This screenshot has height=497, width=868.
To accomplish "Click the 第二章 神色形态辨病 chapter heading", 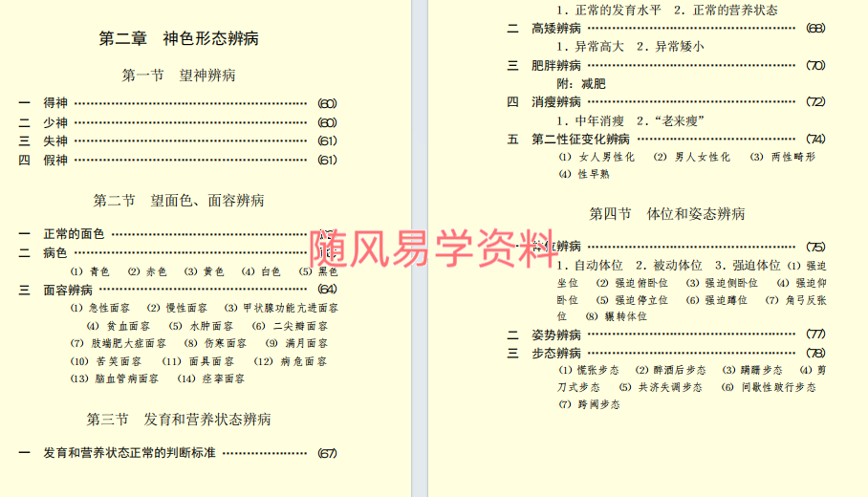I will pyautogui.click(x=179, y=39).
